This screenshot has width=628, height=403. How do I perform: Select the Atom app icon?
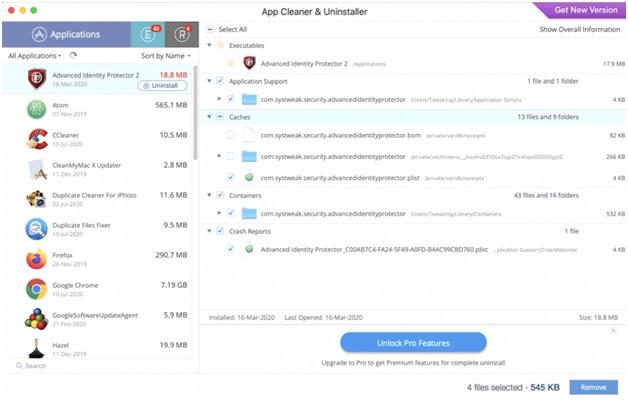point(36,109)
